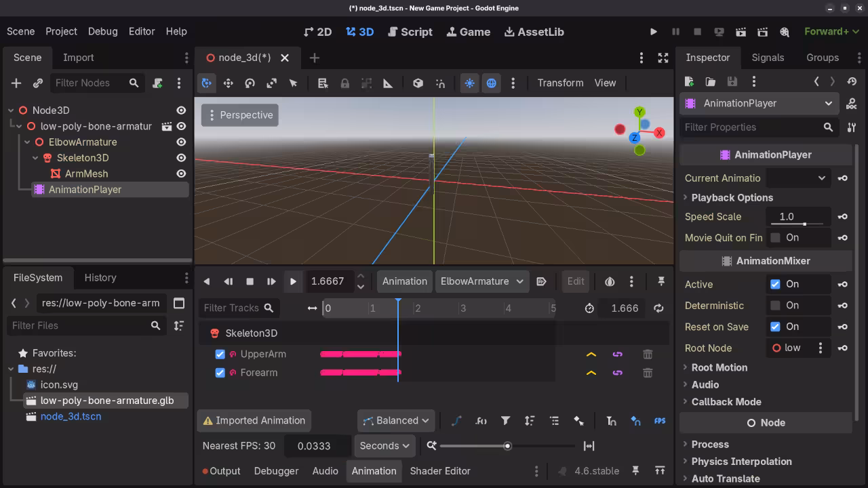Image resolution: width=868 pixels, height=488 pixels.
Task: Switch to the Signals tab
Action: (768, 58)
